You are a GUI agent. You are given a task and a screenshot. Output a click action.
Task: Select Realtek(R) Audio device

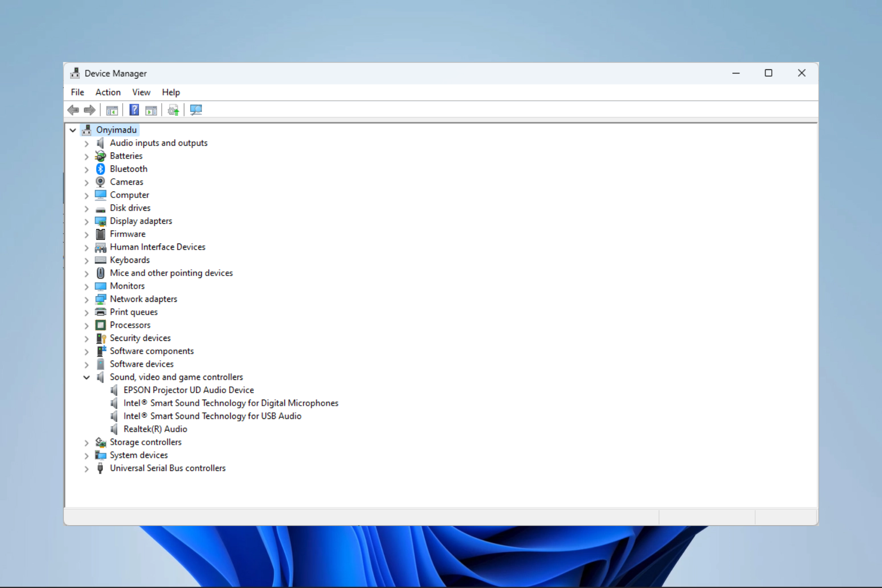pos(155,429)
